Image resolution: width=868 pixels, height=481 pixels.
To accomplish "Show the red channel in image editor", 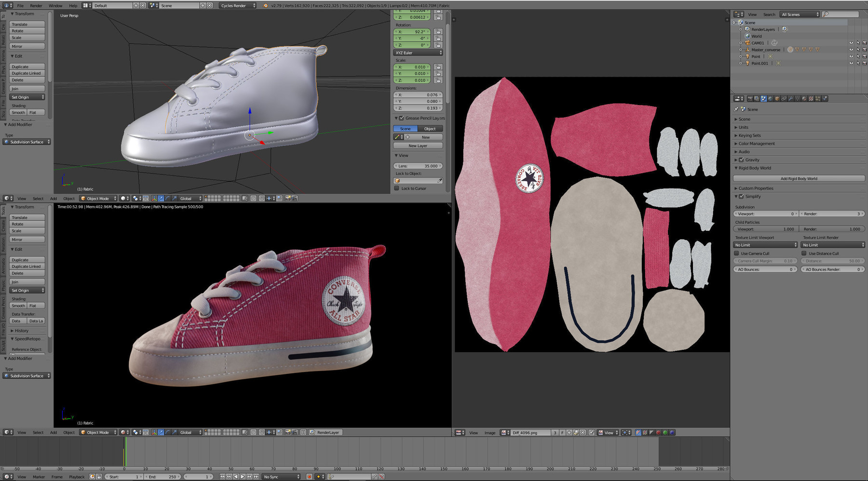I will point(658,433).
